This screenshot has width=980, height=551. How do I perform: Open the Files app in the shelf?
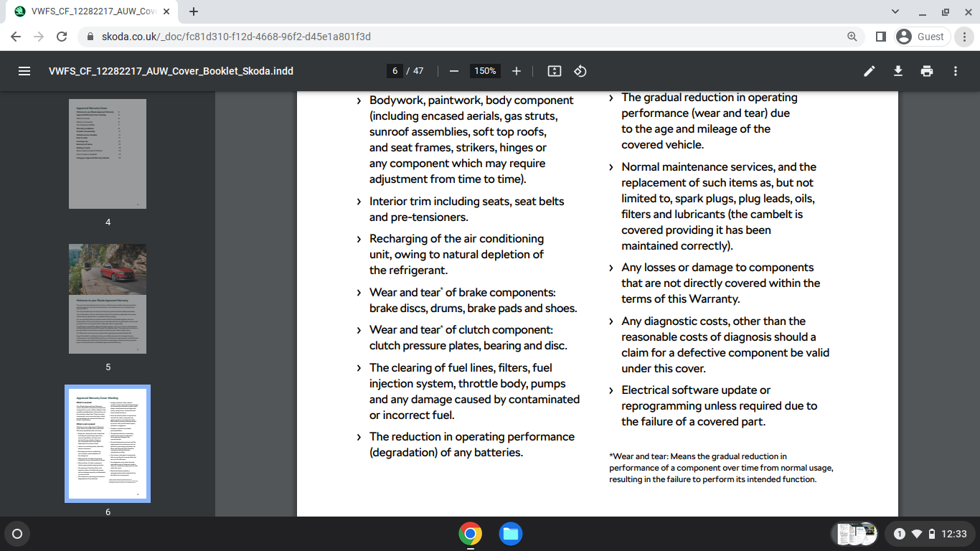click(511, 534)
